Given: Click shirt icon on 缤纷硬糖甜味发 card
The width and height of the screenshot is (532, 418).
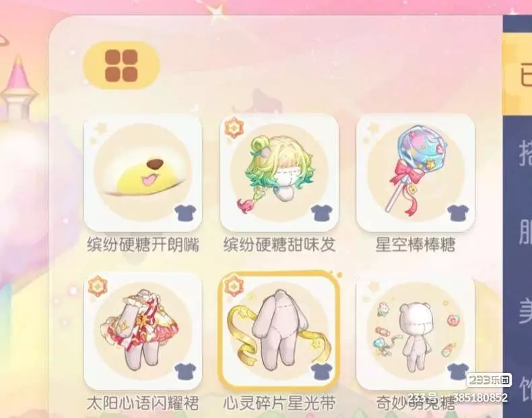Looking at the screenshot, I should click(x=322, y=213).
